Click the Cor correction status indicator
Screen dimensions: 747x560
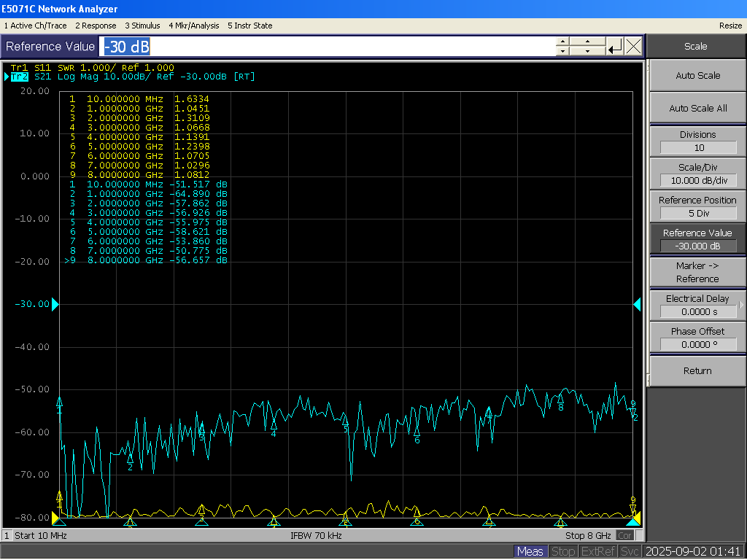click(x=625, y=536)
